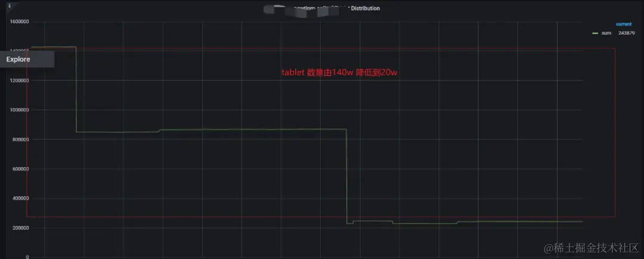Click the current value 243879
The width and height of the screenshot is (644, 259).
coord(626,33)
